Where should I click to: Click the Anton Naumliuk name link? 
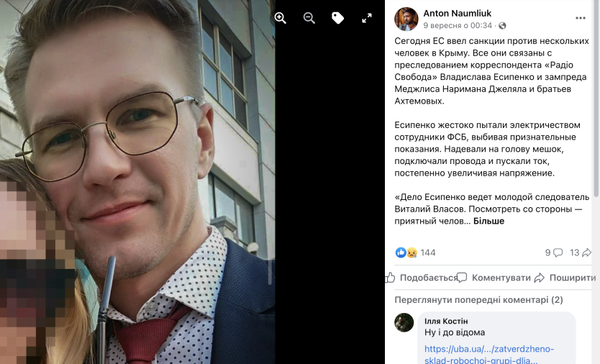[x=457, y=13]
